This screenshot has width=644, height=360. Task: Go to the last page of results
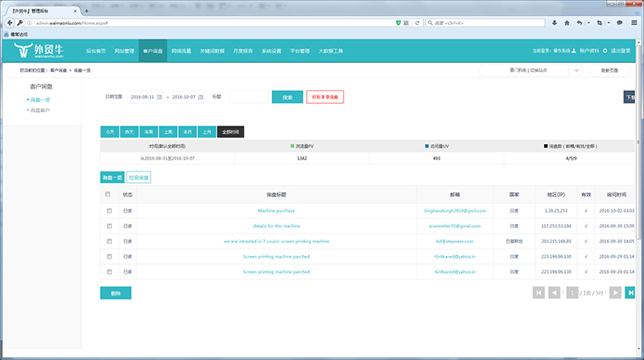[x=633, y=292]
